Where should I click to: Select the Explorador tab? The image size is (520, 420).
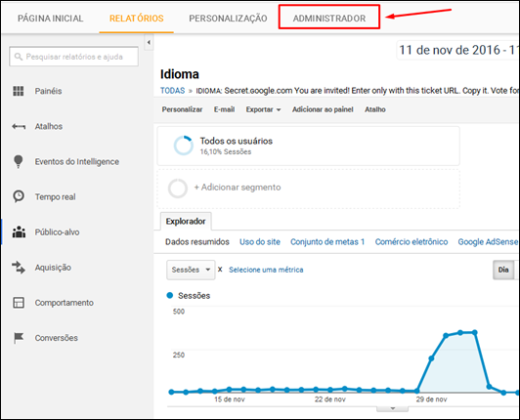point(186,221)
